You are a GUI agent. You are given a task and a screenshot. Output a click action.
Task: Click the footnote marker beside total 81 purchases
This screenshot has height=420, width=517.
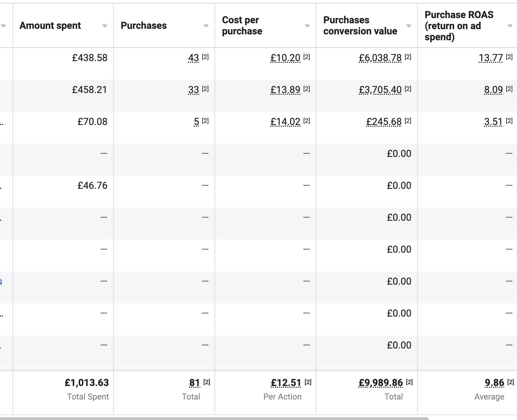[207, 382]
